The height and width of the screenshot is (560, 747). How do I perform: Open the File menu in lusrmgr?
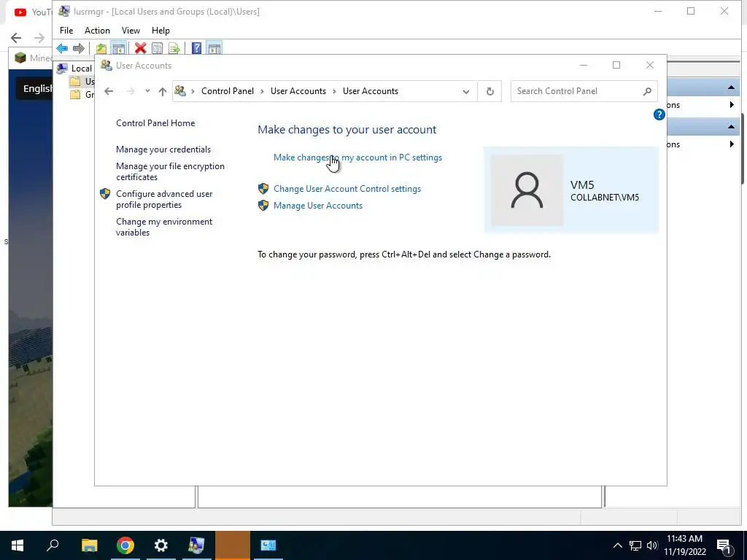pos(66,31)
